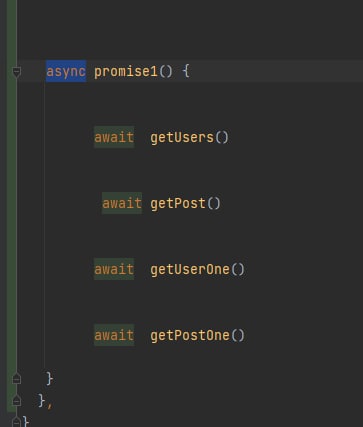The height and width of the screenshot is (427, 363).
Task: Click the await before getPost()
Action: 122,203
